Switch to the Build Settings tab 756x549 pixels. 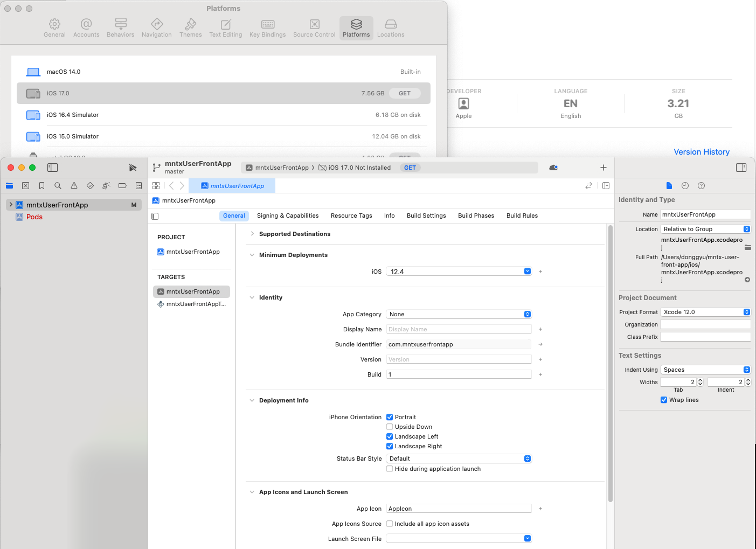[x=426, y=216]
